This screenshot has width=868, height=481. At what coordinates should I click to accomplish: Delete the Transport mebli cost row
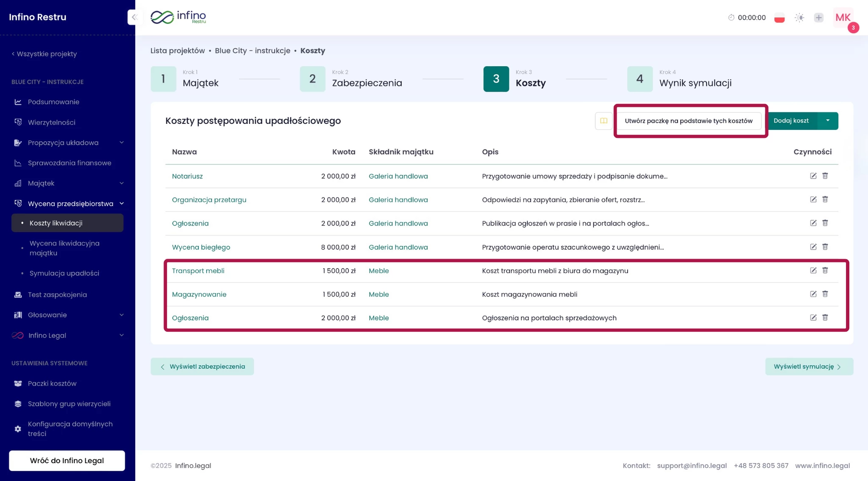825,271
